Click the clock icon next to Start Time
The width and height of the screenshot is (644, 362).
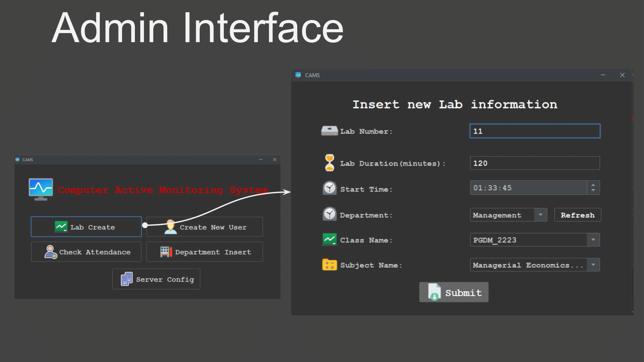pos(329,188)
